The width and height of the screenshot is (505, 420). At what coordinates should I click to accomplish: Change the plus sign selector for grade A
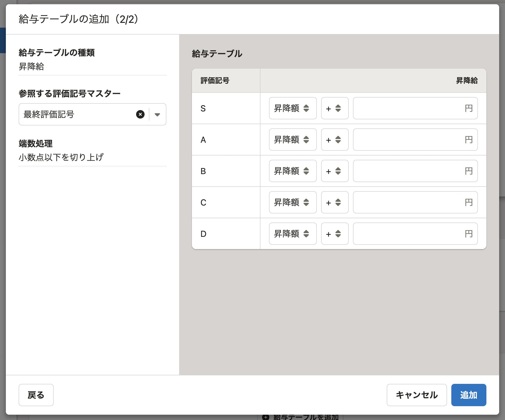pos(334,140)
